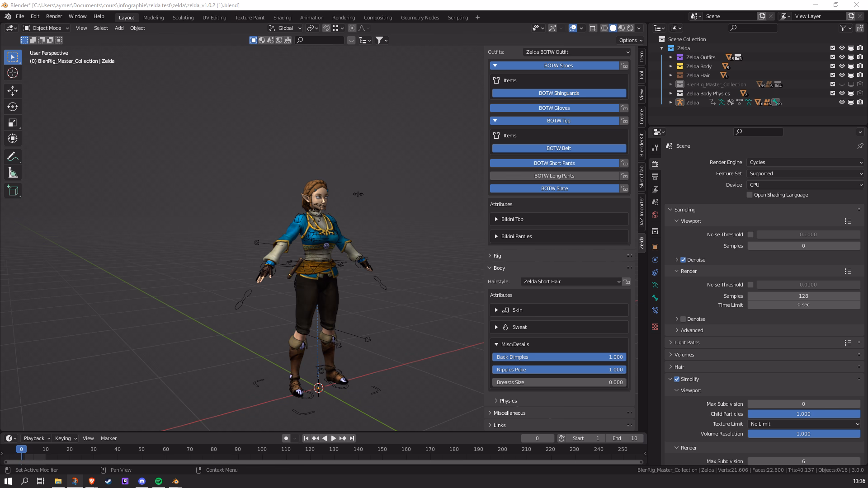
Task: Uncheck the Zelda Hair collection exclude checkbox
Action: pyautogui.click(x=833, y=75)
